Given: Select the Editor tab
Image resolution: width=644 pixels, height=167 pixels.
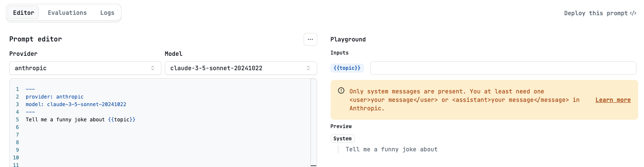Looking at the screenshot, I should coord(24,13).
